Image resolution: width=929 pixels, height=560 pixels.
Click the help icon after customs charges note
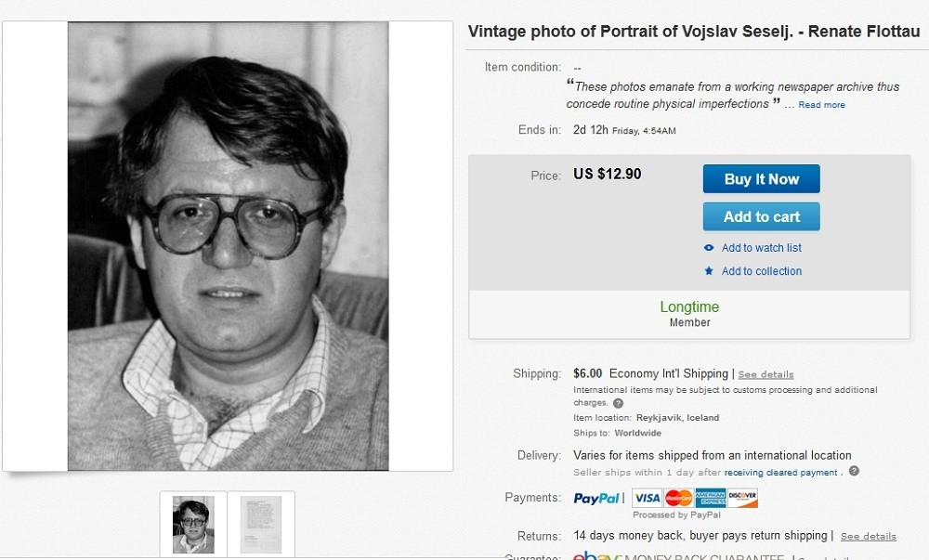pyautogui.click(x=618, y=403)
